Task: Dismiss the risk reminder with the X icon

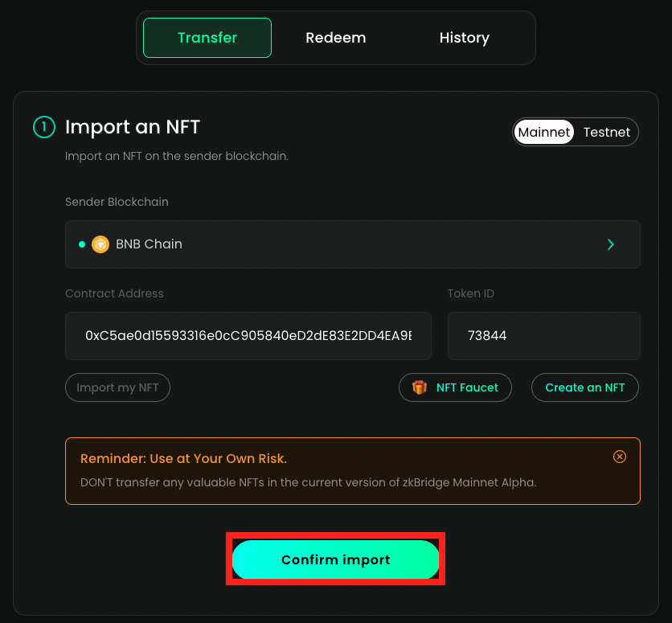Action: (x=619, y=457)
